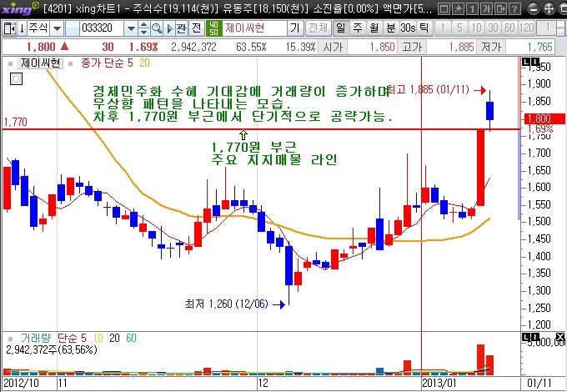
Task: Click the 종가 단순 moving average label
Action: (102, 63)
